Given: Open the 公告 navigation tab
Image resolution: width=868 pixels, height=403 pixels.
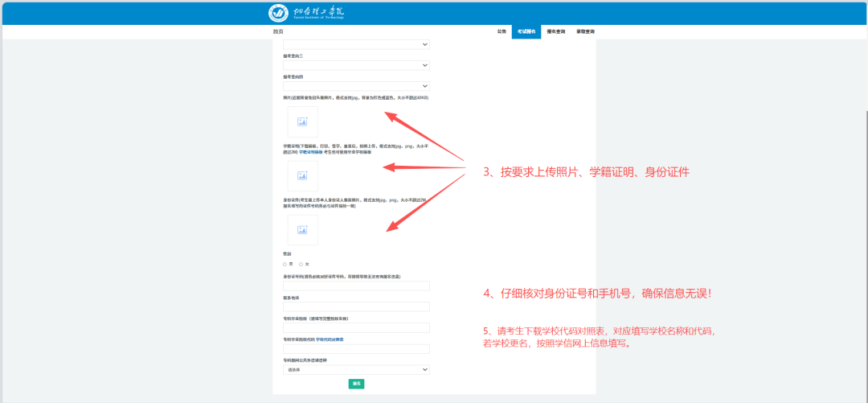Looking at the screenshot, I should (x=501, y=31).
